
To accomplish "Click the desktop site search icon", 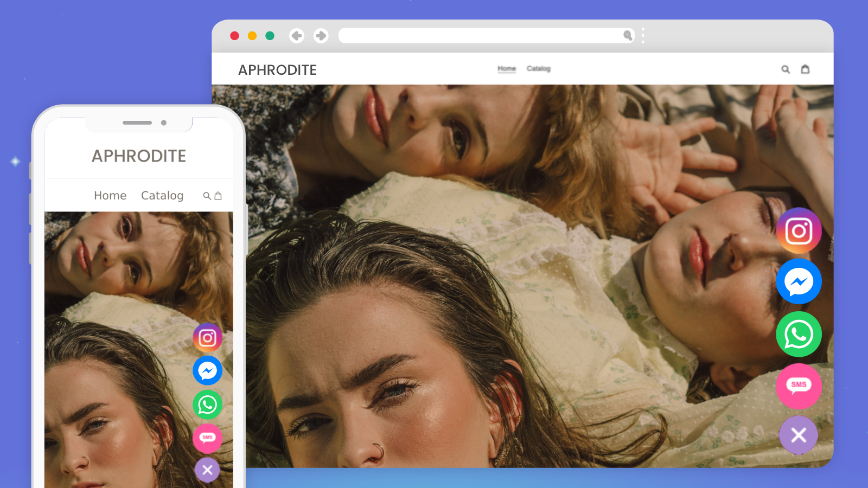I will click(785, 69).
